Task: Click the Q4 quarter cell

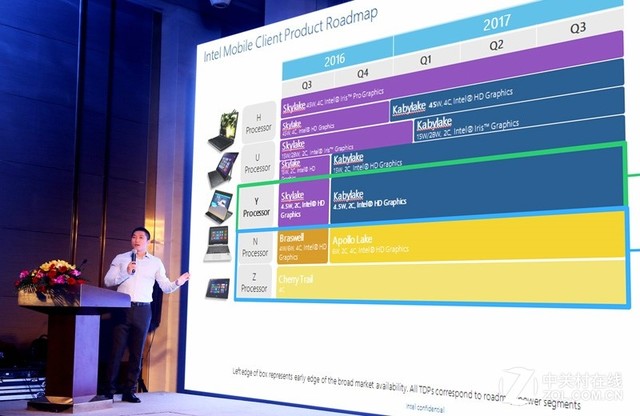Action: 363,73
